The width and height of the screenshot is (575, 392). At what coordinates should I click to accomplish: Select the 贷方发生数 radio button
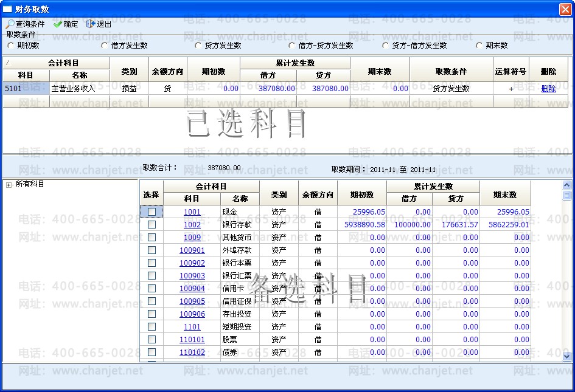coord(198,46)
